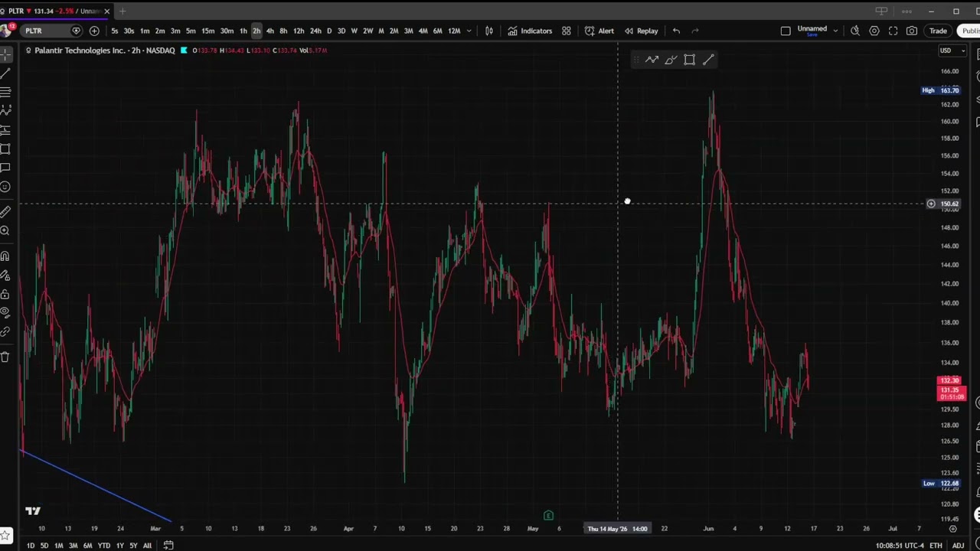This screenshot has width=980, height=551.
Task: Select the magnet mode icon in left toolbar
Action: pos(5,256)
